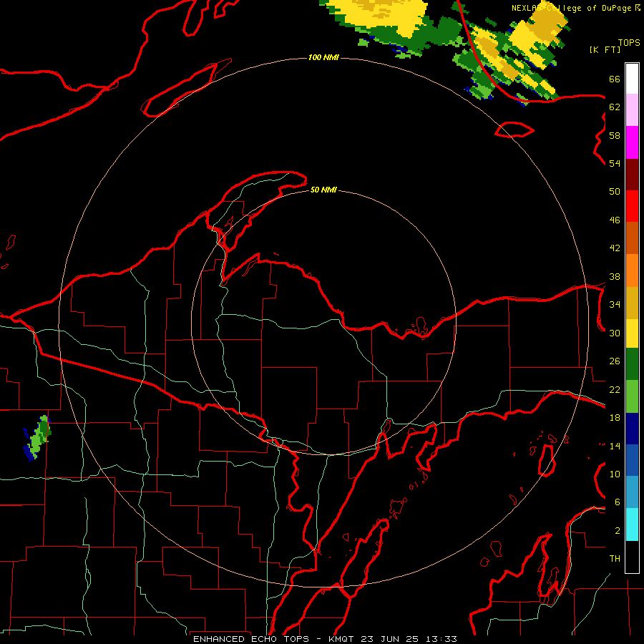This screenshot has height=644, width=644.
Task: Click legend value "14"
Action: point(615,446)
